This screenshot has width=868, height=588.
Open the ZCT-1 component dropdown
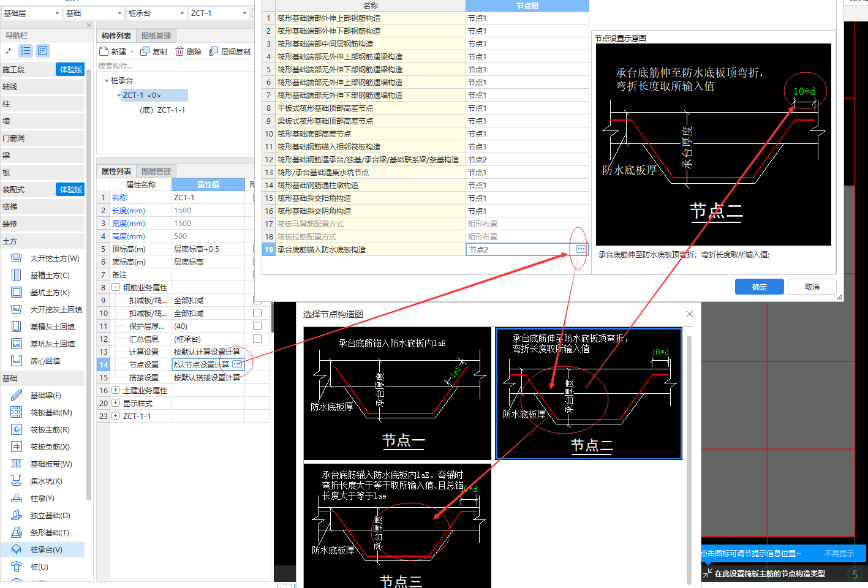click(x=219, y=13)
